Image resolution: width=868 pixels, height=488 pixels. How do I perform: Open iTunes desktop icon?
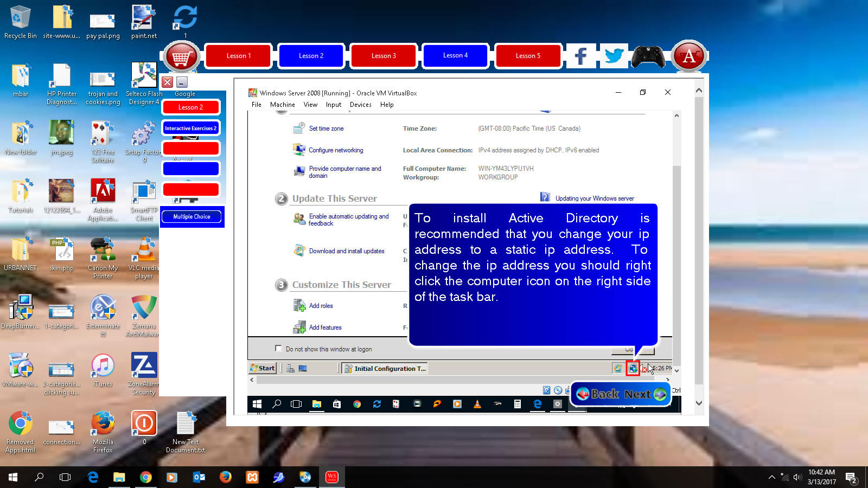pos(103,370)
